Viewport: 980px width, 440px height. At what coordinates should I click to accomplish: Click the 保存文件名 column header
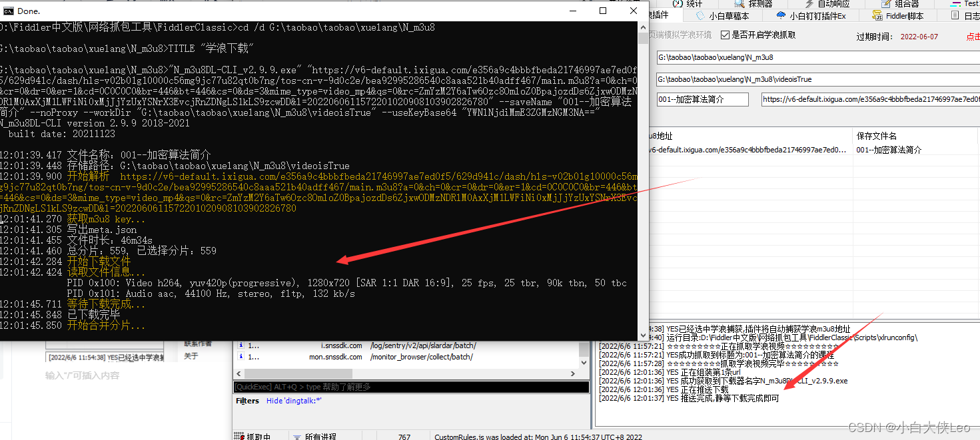(x=877, y=136)
